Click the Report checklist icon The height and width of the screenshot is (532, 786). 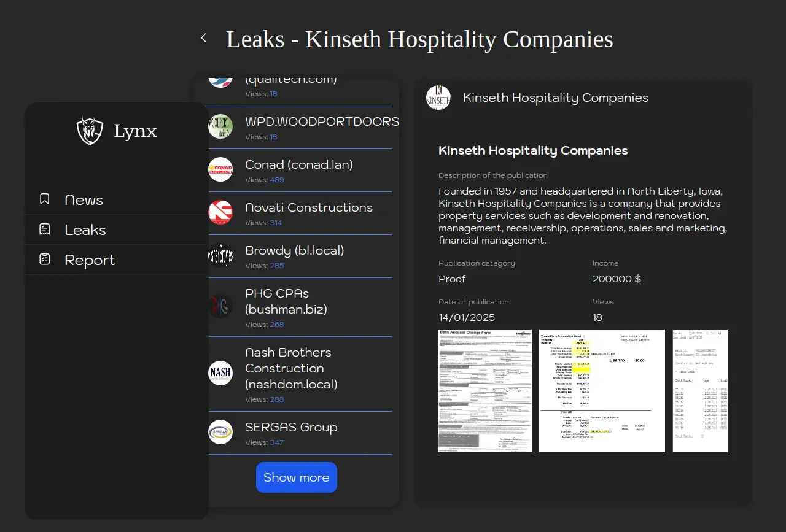click(45, 260)
